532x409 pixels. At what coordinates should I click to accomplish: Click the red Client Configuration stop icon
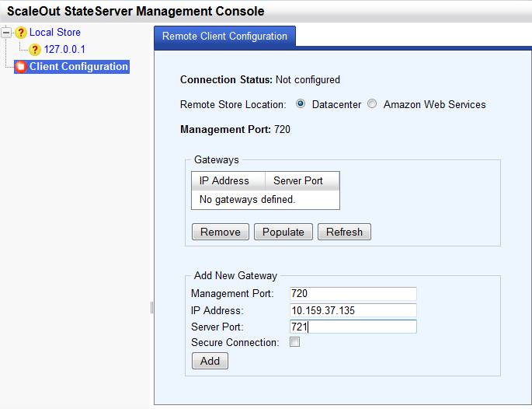coord(21,67)
